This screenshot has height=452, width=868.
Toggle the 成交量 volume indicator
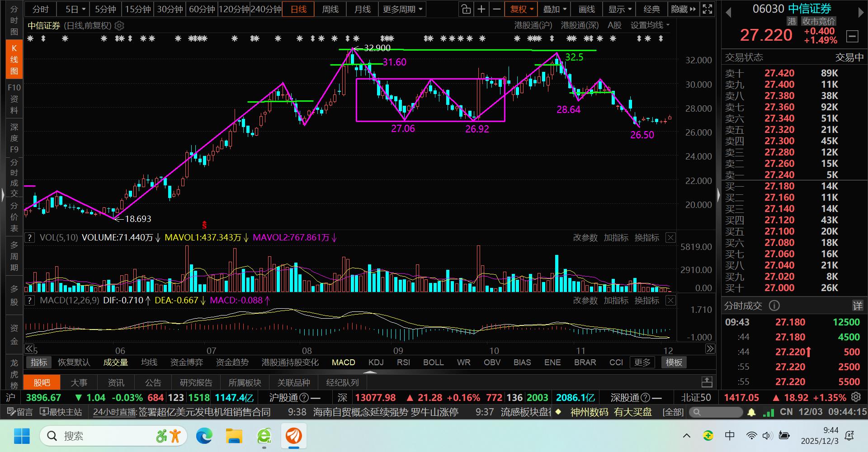click(x=116, y=363)
